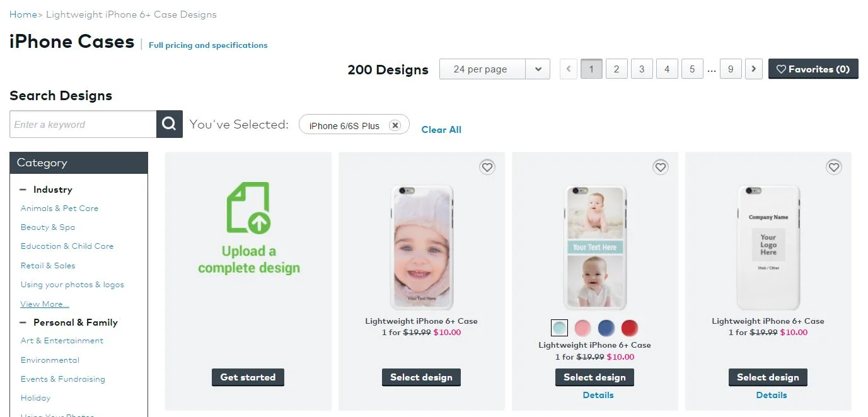Click the Enter a keyword search field

point(83,124)
